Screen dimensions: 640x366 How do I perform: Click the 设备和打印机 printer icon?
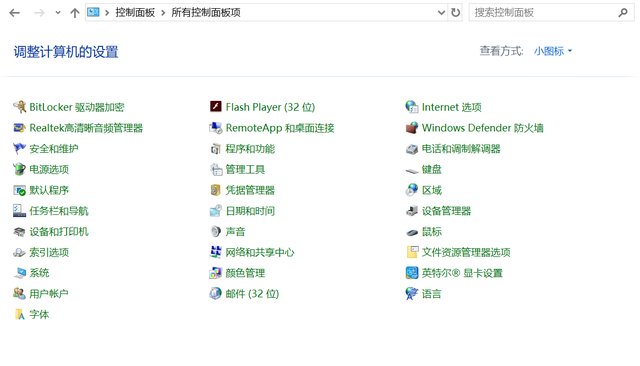coord(19,232)
